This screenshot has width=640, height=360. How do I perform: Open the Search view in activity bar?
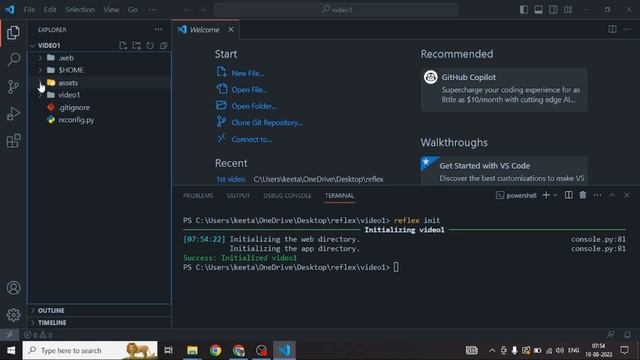click(x=13, y=60)
